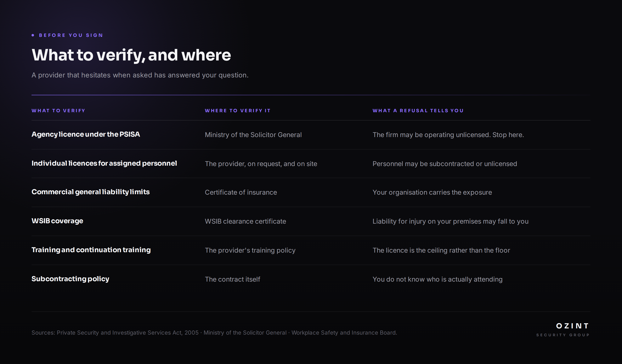Screen dimensions: 622x364
Task: Click the 'BEFORE YOU SIGN' eyebrow label
Action: [x=70, y=35]
